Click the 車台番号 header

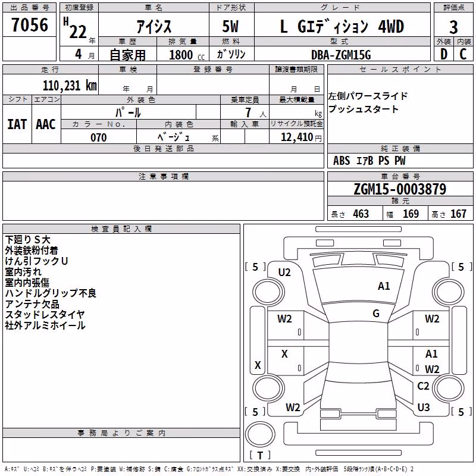(x=400, y=176)
